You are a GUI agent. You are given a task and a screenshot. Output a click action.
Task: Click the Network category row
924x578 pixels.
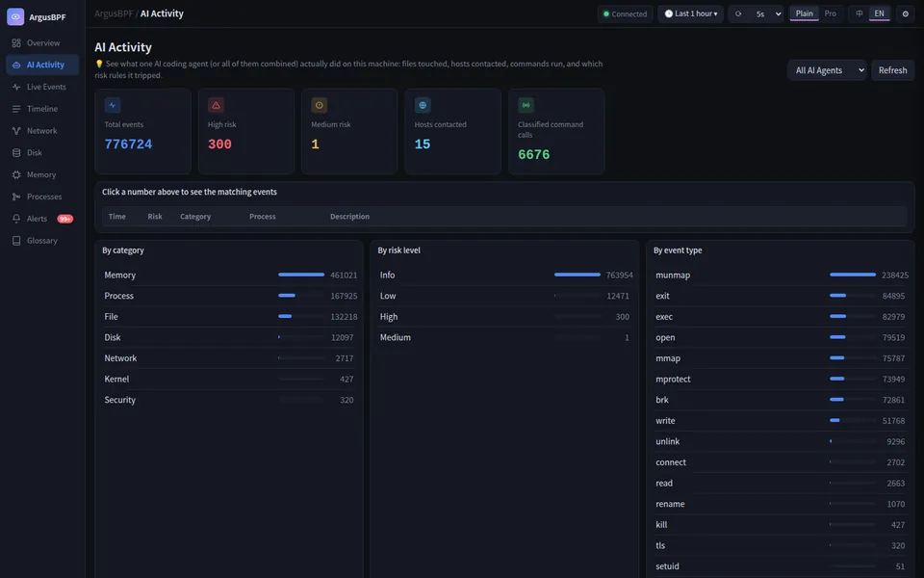pyautogui.click(x=230, y=358)
